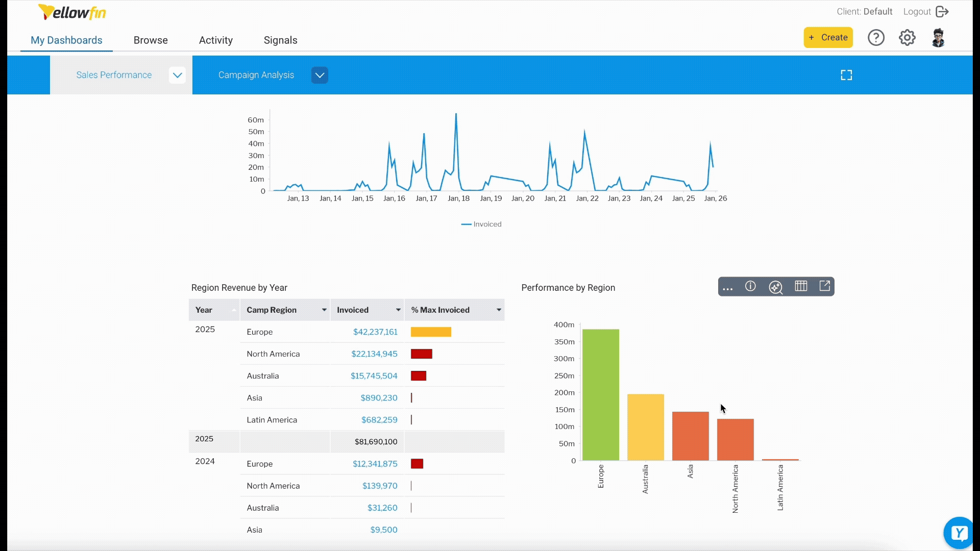Toggle the Invoiced series in the line chart legend

481,224
